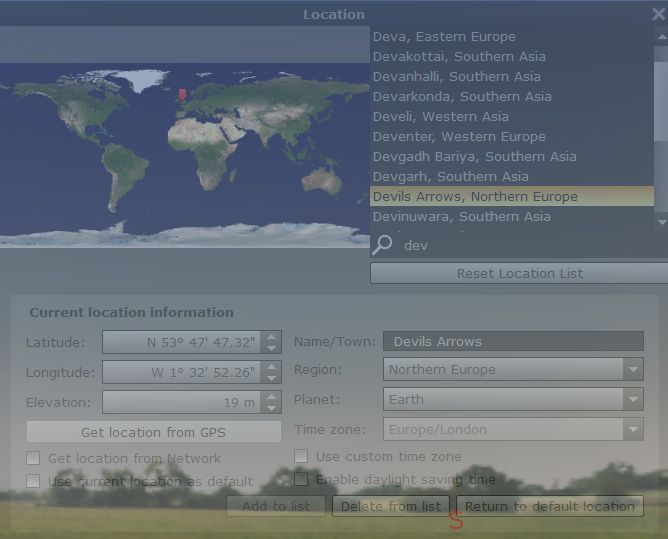
Task: Increase elevation with up arrow
Action: 271,397
